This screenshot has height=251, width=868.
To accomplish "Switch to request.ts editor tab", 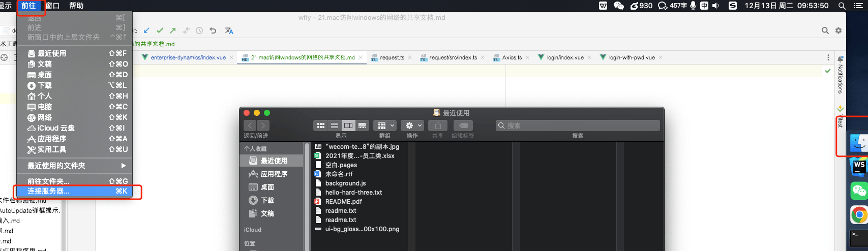I will 392,57.
